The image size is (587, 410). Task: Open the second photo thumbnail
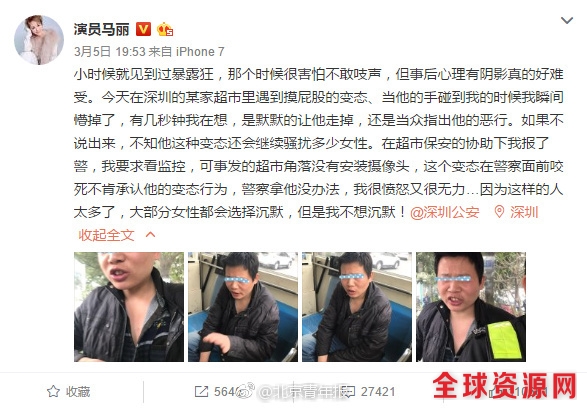click(243, 307)
